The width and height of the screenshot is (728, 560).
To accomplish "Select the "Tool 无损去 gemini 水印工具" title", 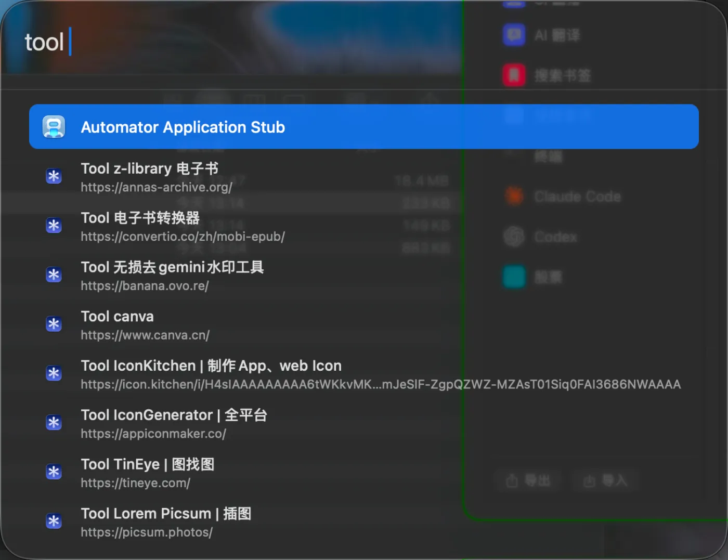I will pos(173,267).
